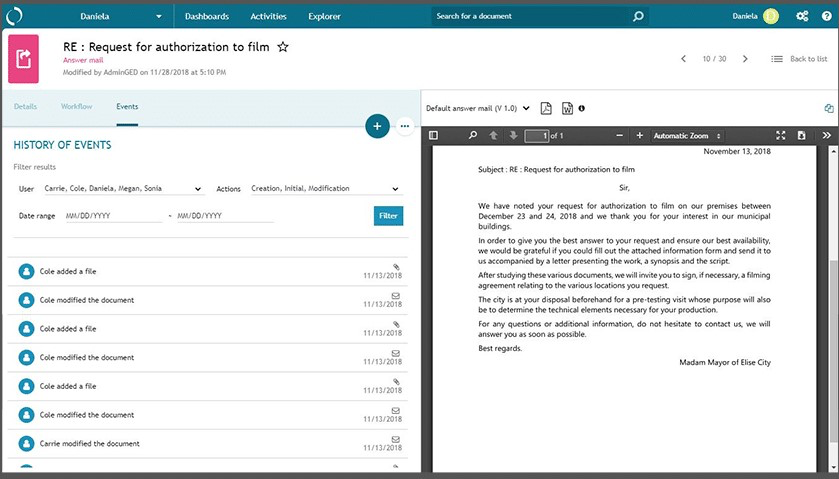Switch PDF viewer to presentation mode

click(781, 135)
